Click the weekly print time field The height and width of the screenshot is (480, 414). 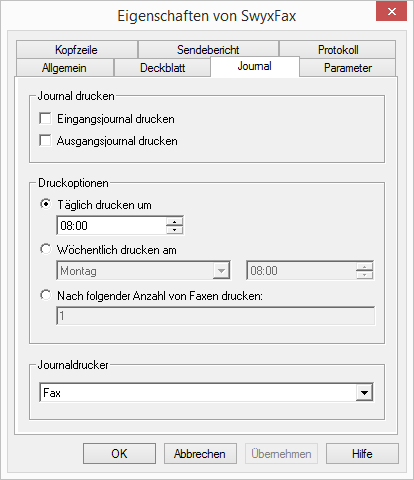pos(310,271)
